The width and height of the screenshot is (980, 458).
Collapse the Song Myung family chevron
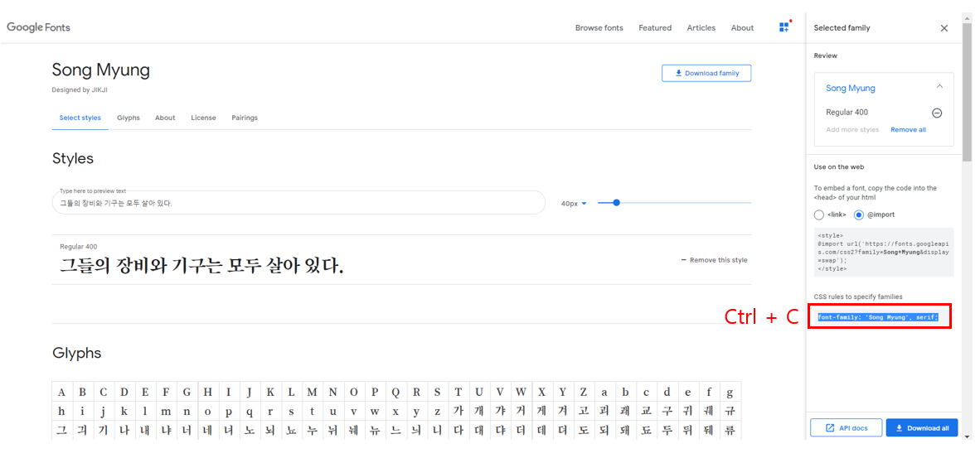[x=939, y=87]
